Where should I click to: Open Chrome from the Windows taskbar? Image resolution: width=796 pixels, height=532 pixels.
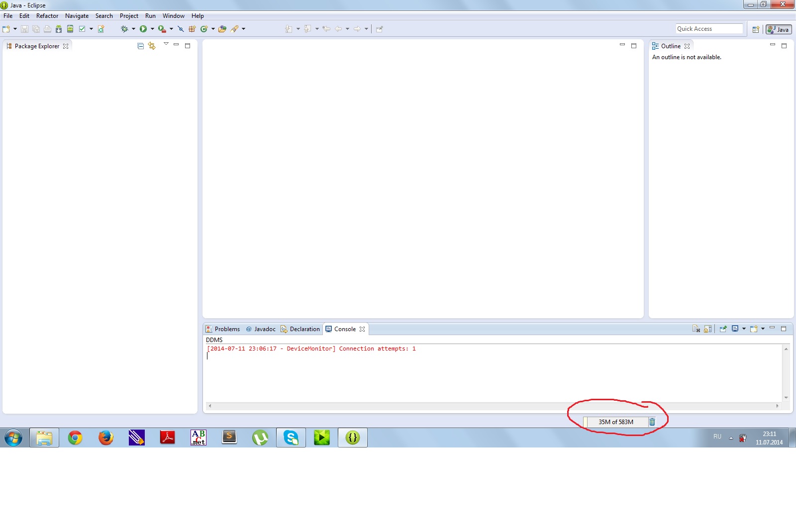(x=75, y=438)
